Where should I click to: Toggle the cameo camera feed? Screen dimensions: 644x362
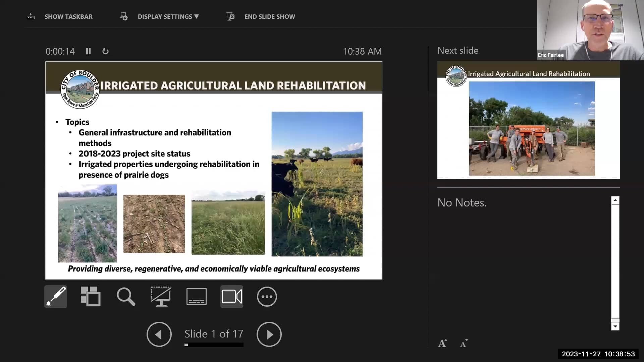231,296
